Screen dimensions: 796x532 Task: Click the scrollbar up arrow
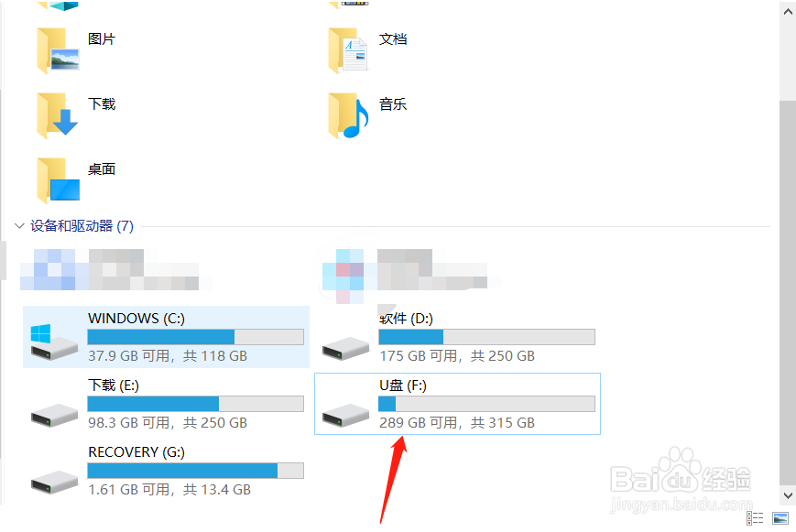point(788,11)
